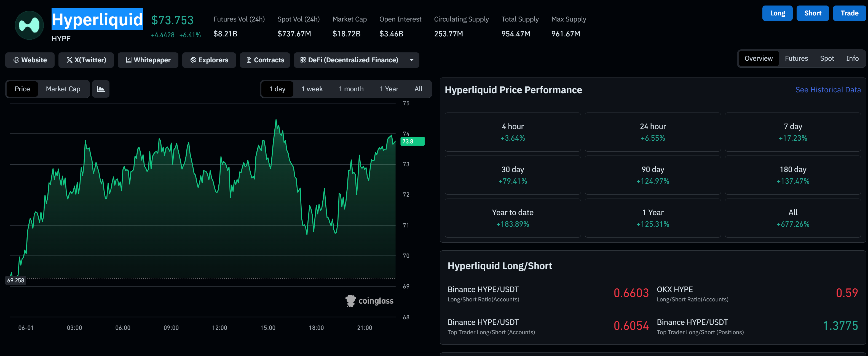
Task: Click the Circulating Supply value 253.77M
Action: pos(449,34)
